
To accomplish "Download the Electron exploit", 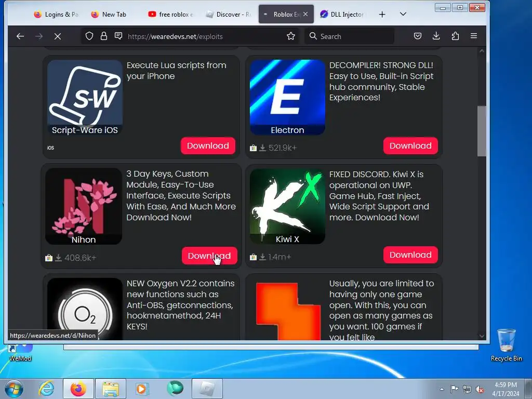I will [x=410, y=145].
